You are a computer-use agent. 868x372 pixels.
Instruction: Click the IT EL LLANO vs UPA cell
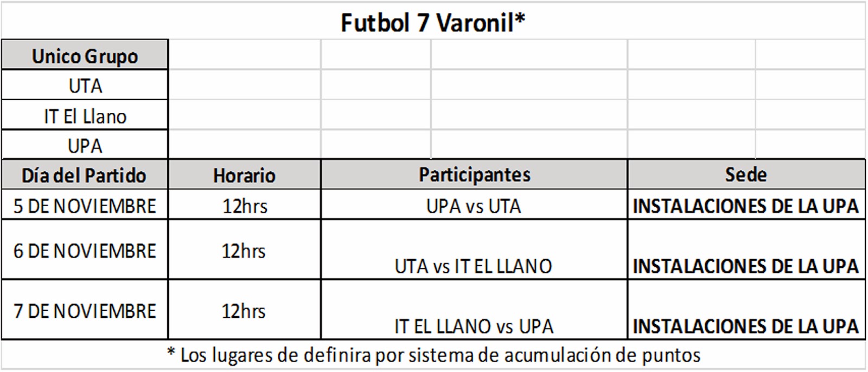[474, 326]
